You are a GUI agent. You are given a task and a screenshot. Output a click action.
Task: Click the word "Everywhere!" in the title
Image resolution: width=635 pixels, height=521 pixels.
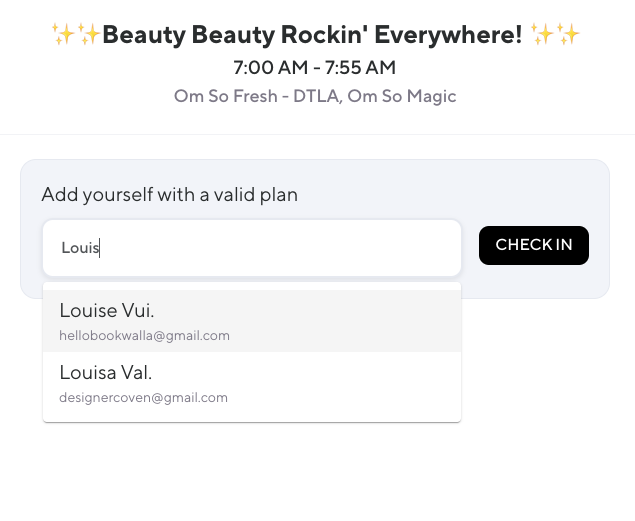[441, 36]
